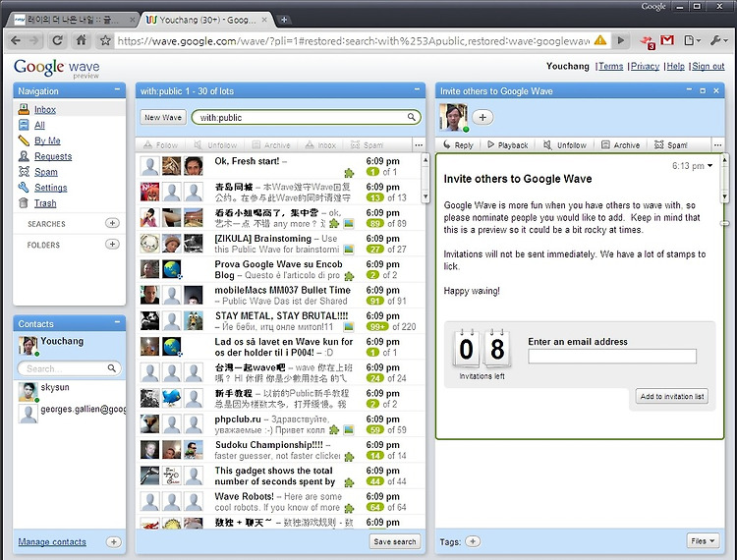
Task: Open 'mobileMacs MM037 Bullet Time' wave
Action: coord(280,295)
